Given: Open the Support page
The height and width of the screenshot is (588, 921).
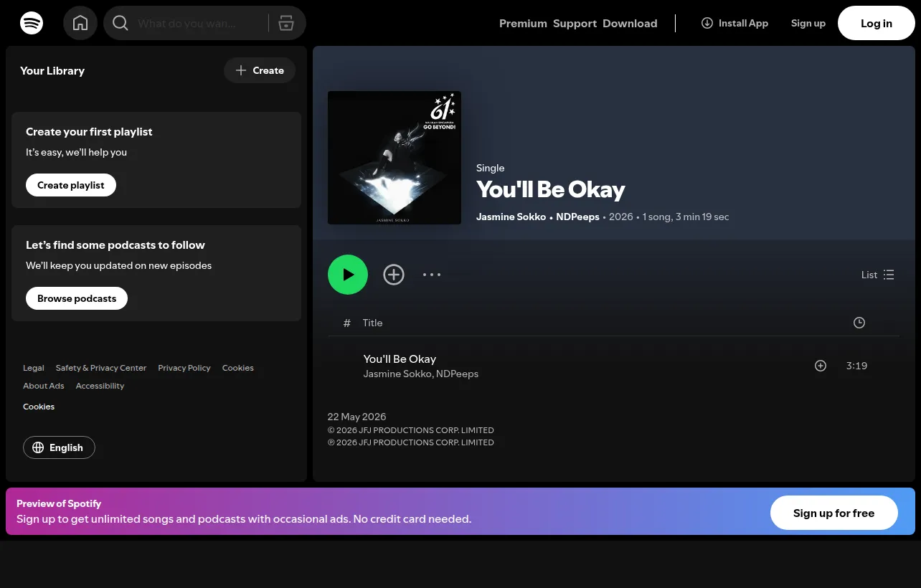Looking at the screenshot, I should (x=575, y=23).
